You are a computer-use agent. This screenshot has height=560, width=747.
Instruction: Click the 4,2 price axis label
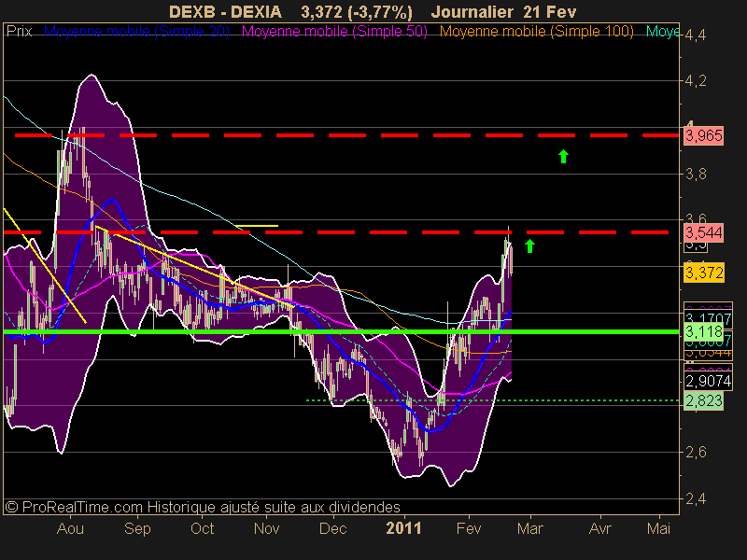[x=696, y=81]
